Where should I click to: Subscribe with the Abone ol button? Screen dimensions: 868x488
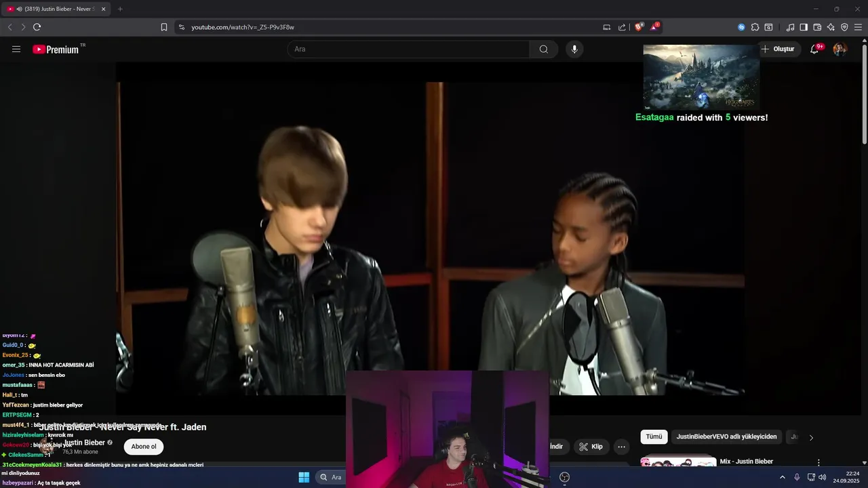point(144,447)
